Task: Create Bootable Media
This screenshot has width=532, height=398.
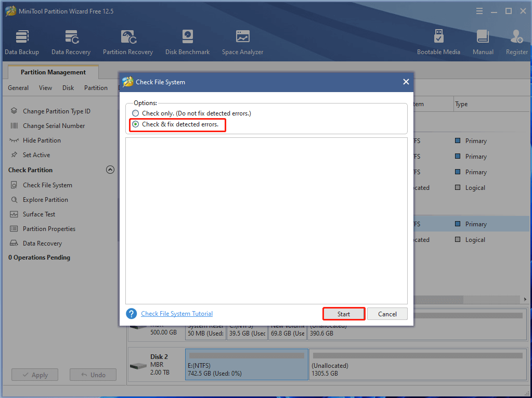Action: pos(438,42)
